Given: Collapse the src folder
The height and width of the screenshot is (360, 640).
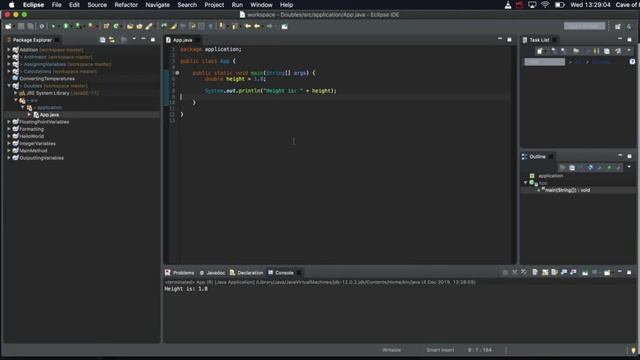Looking at the screenshot, I should pyautogui.click(x=16, y=100).
